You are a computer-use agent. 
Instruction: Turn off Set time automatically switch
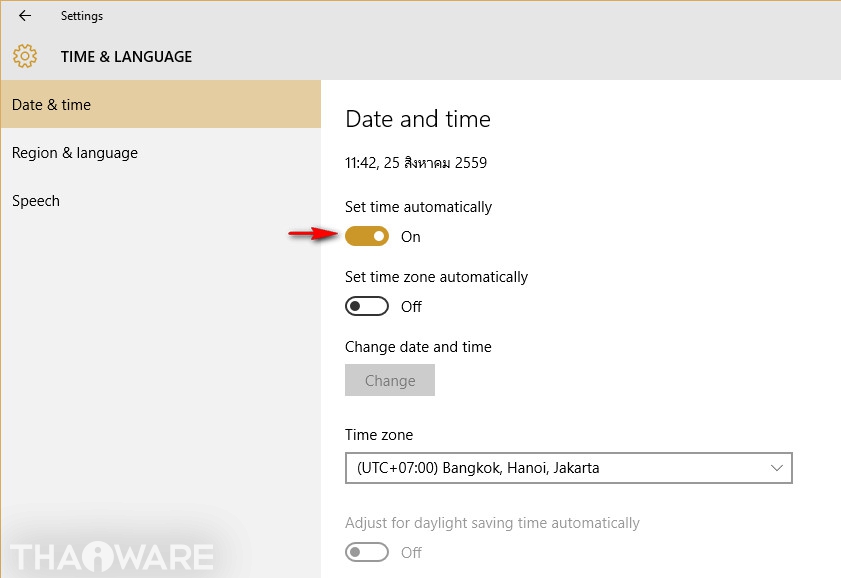click(x=367, y=237)
